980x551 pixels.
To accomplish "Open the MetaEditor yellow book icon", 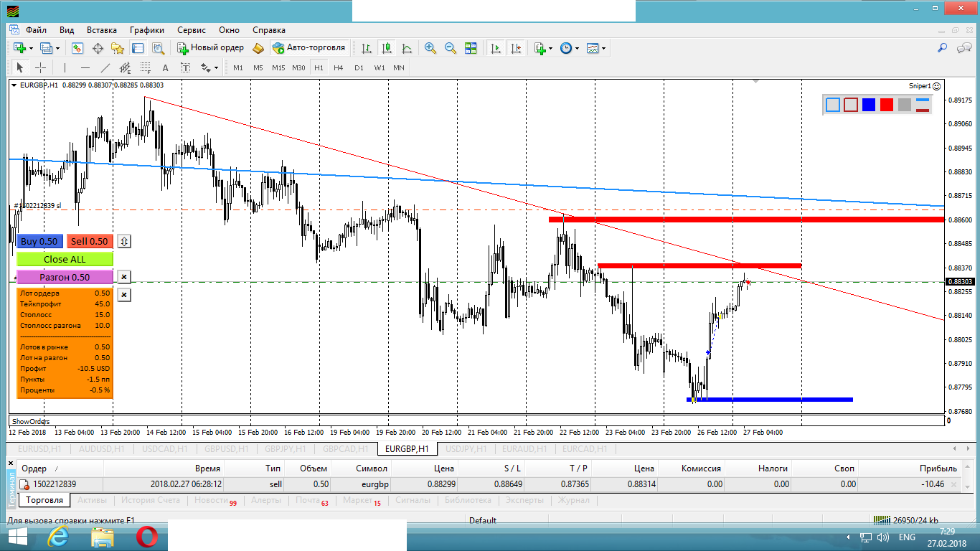I will 258,48.
